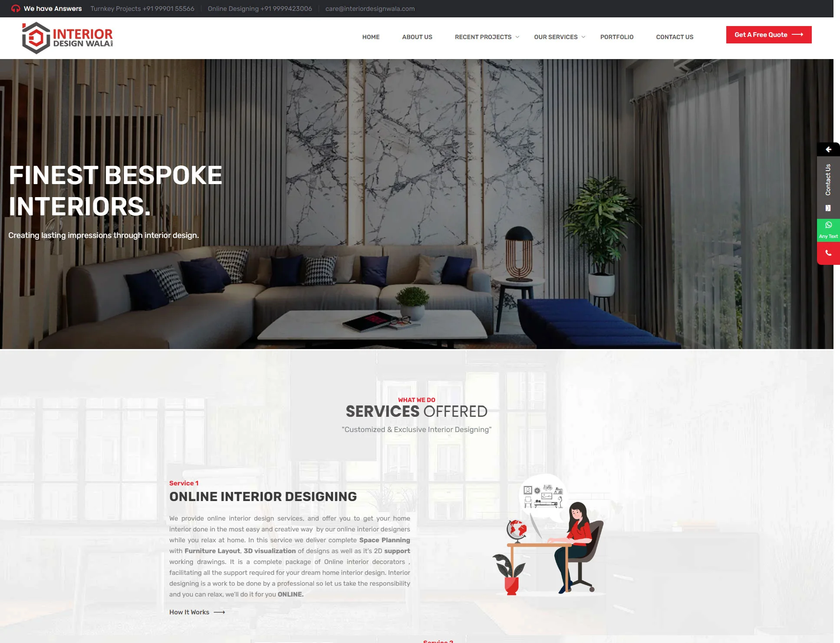840x643 pixels.
Task: Select the 'Portfolio' menu item
Action: pos(616,37)
